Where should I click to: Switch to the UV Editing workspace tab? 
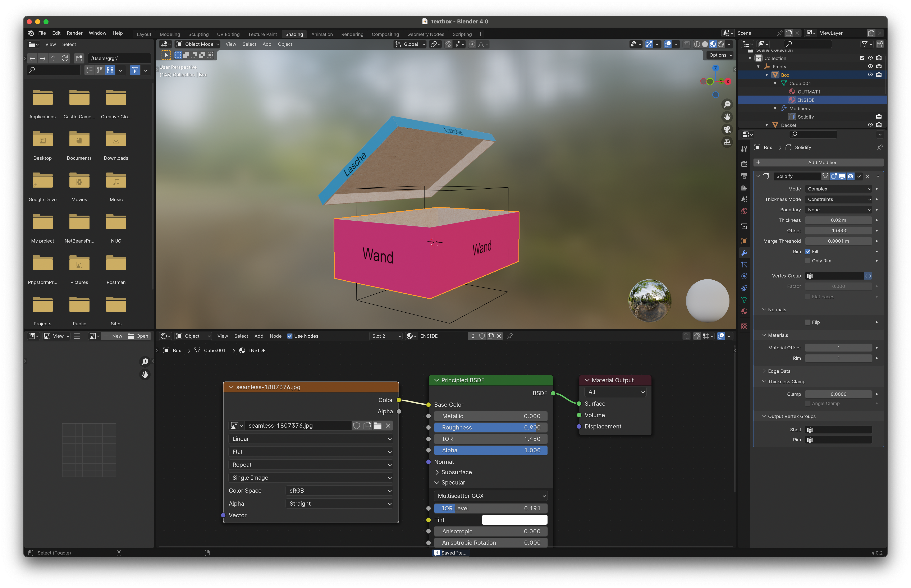pyautogui.click(x=228, y=34)
